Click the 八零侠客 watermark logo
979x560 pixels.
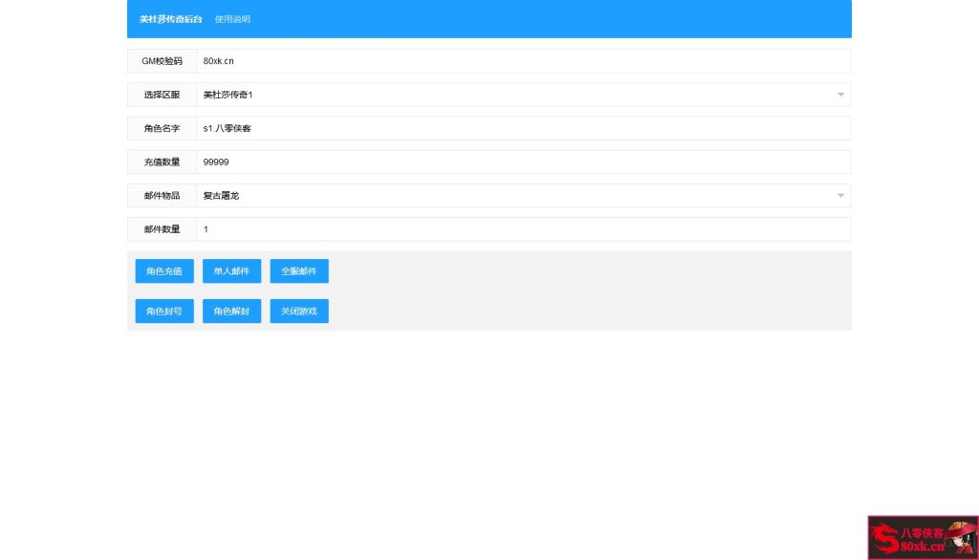pos(922,538)
